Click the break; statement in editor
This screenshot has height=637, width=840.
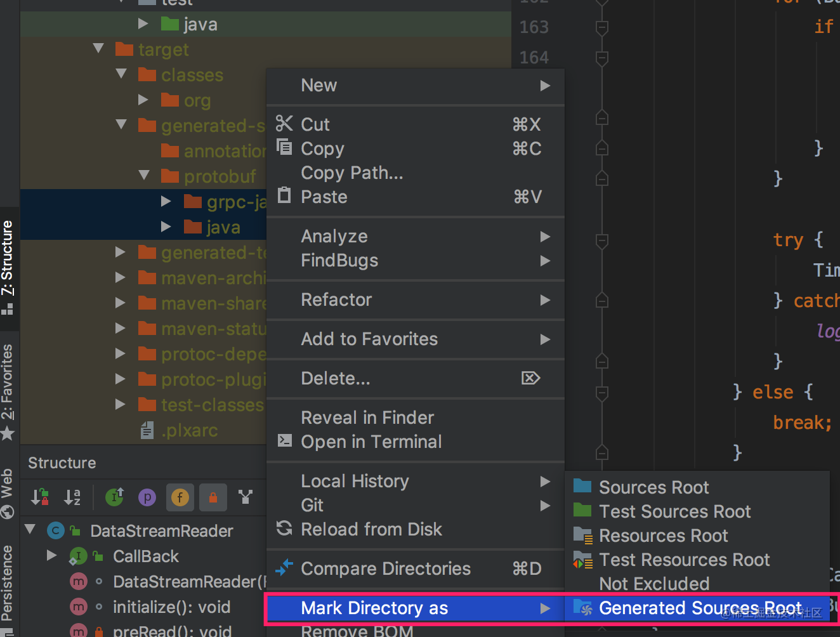[x=802, y=422]
